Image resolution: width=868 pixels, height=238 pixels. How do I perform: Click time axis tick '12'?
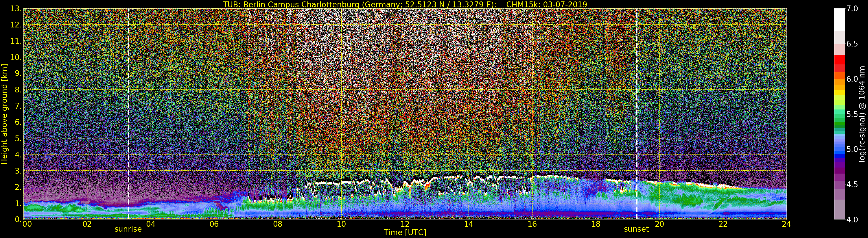(405, 224)
